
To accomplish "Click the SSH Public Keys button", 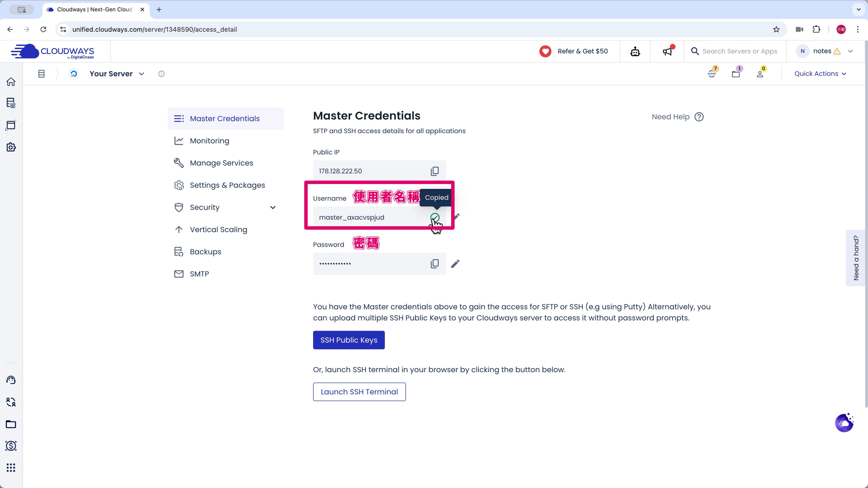I will [x=349, y=340].
